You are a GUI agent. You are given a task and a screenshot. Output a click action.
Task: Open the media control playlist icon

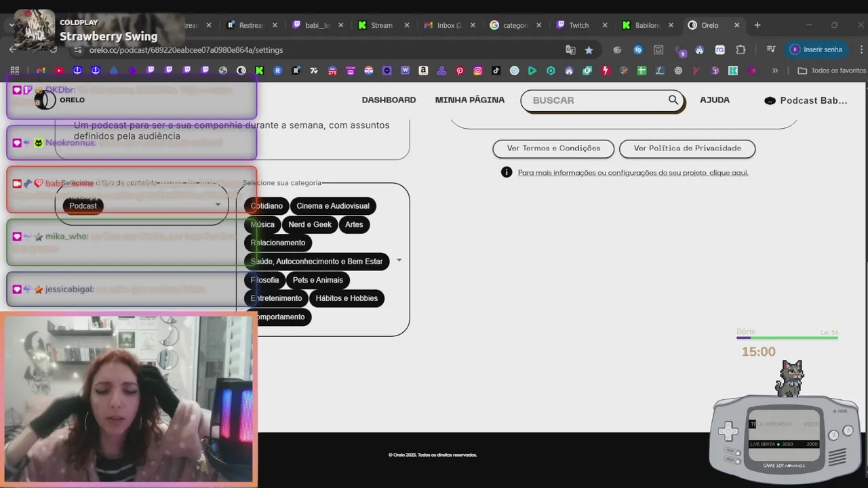pos(771,49)
